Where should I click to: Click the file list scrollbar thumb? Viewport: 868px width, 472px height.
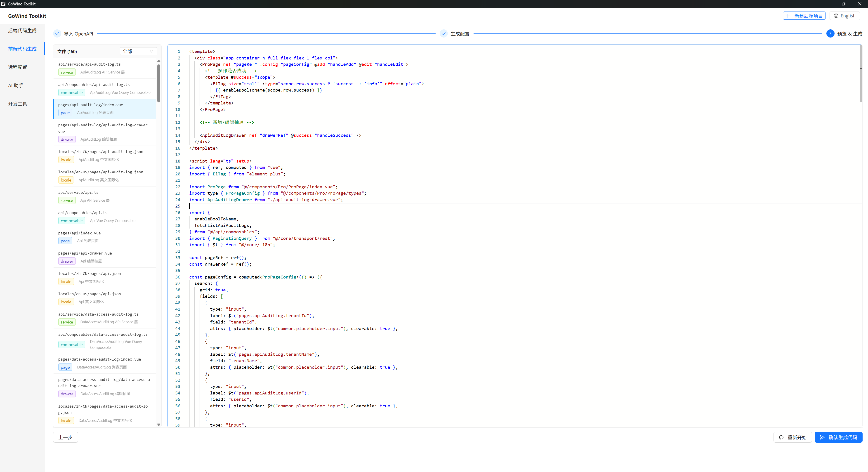point(159,83)
